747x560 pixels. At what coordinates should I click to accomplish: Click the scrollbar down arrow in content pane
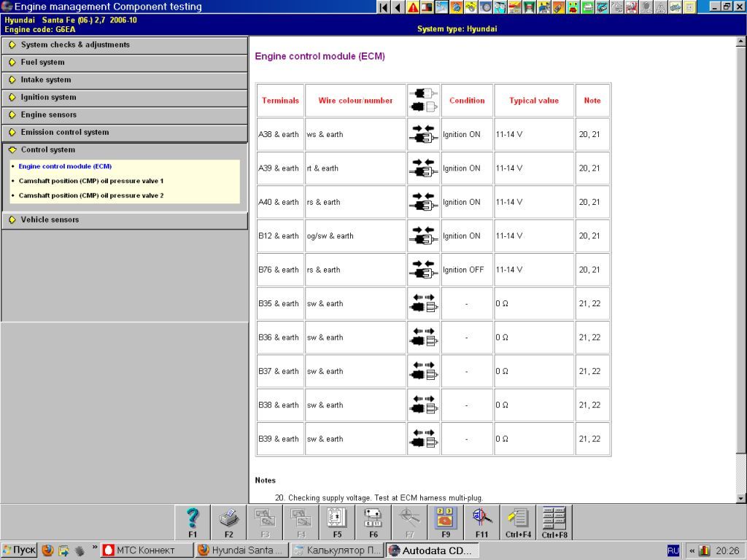click(x=741, y=498)
